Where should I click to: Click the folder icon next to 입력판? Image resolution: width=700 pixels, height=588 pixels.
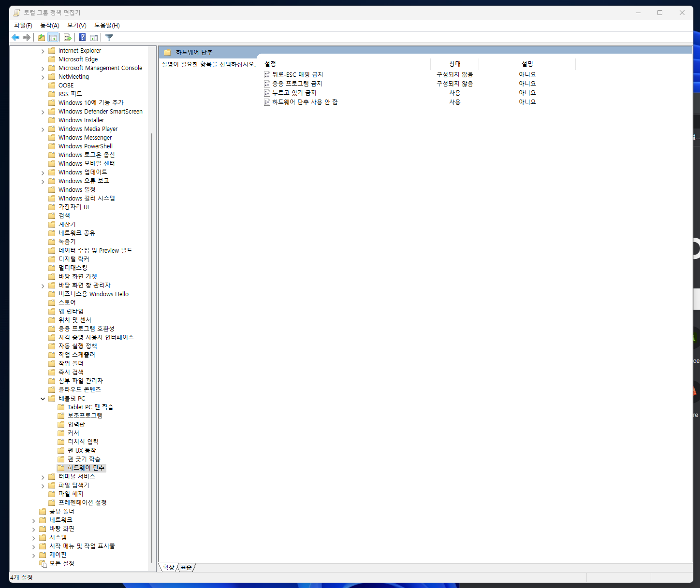[x=61, y=424]
